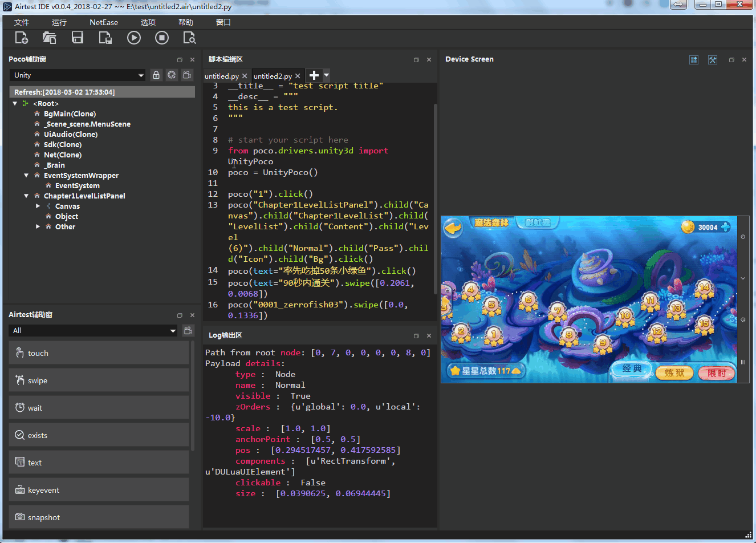Viewport: 756px width, 543px height.
Task: Click the touch command button
Action: pyautogui.click(x=99, y=353)
